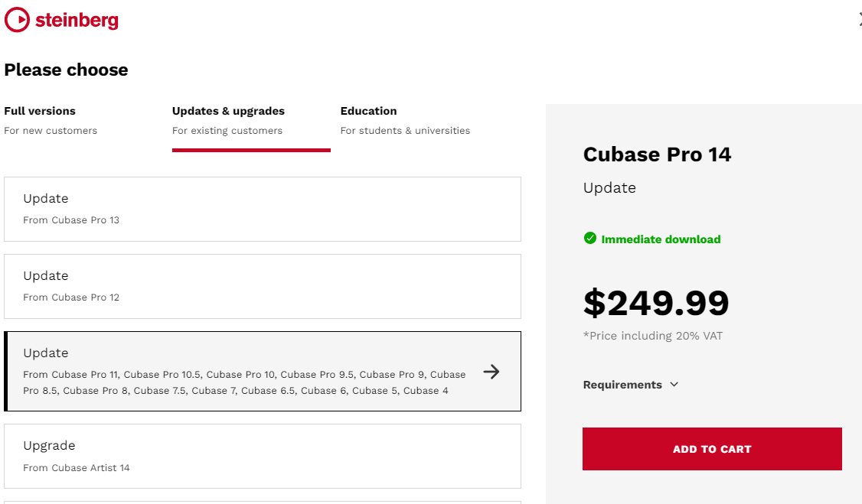Click the green checkmark availability icon

pos(590,239)
